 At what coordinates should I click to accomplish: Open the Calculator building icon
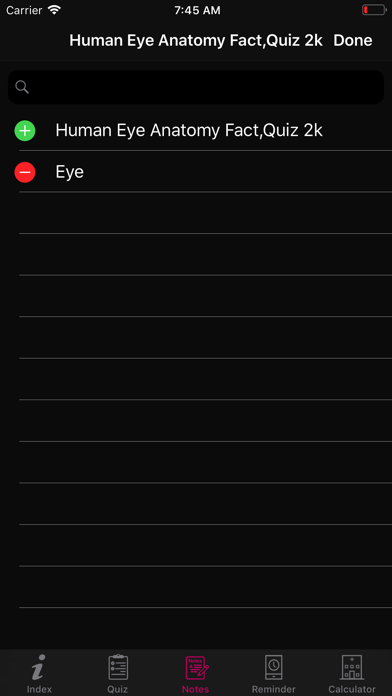click(x=352, y=667)
